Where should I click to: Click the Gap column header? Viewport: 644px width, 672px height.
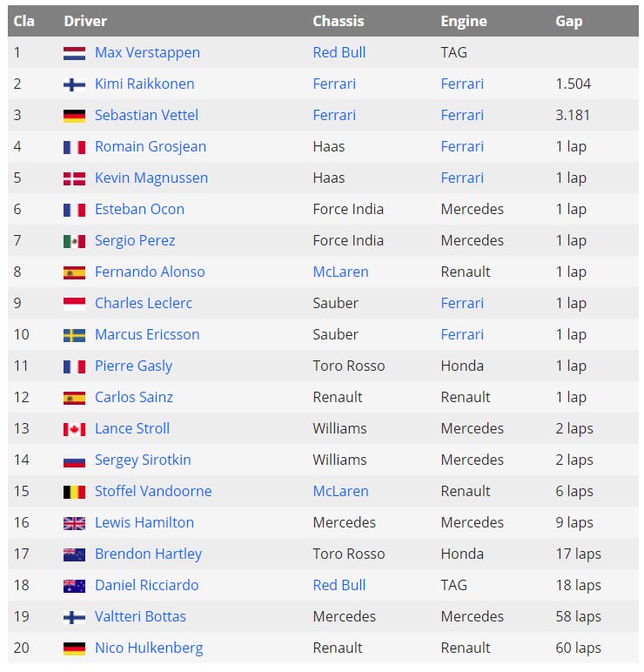coord(569,21)
